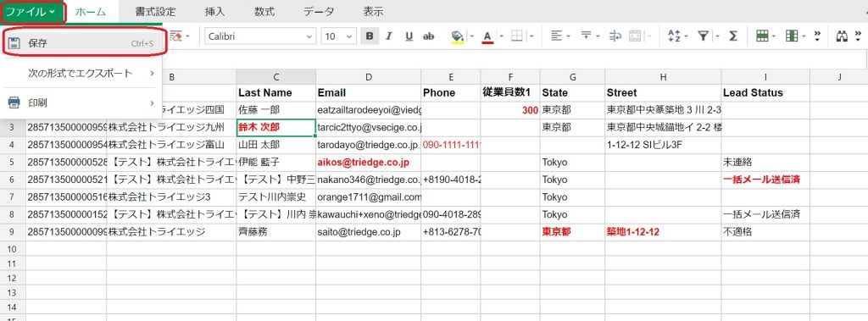868x321 pixels.
Task: Open the 数式 tab
Action: pyautogui.click(x=264, y=12)
